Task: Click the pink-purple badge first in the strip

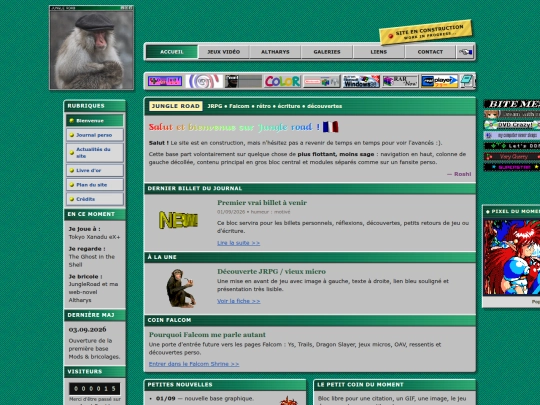Action: click(x=165, y=81)
